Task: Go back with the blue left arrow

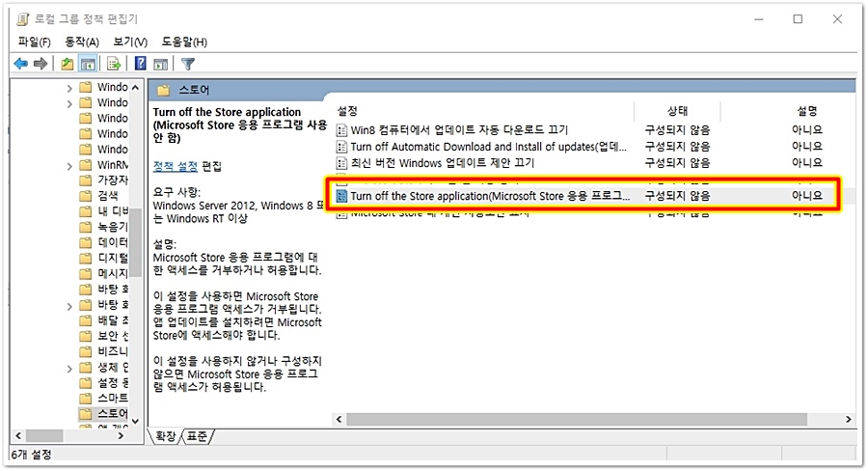Action: 21,64
